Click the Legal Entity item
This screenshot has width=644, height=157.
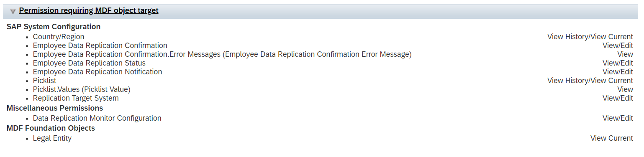pyautogui.click(x=52, y=138)
